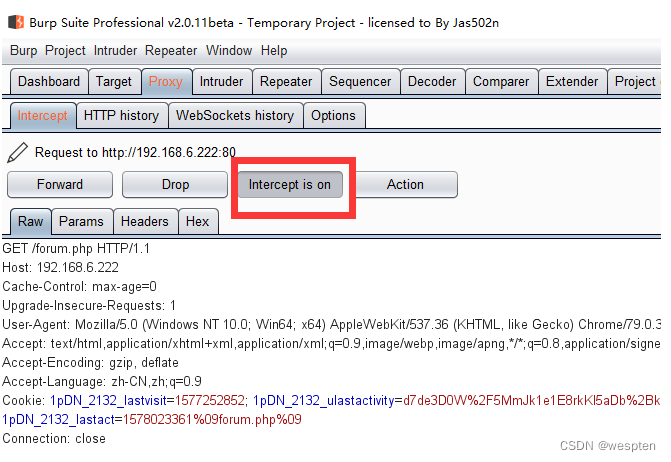The width and height of the screenshot is (671, 462).
Task: Open the Repeater menu in menu bar
Action: click(171, 50)
